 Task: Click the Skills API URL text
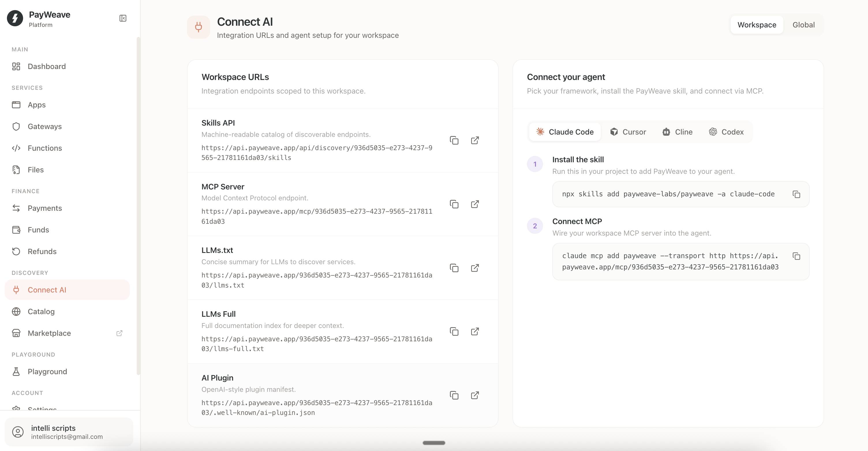click(317, 153)
